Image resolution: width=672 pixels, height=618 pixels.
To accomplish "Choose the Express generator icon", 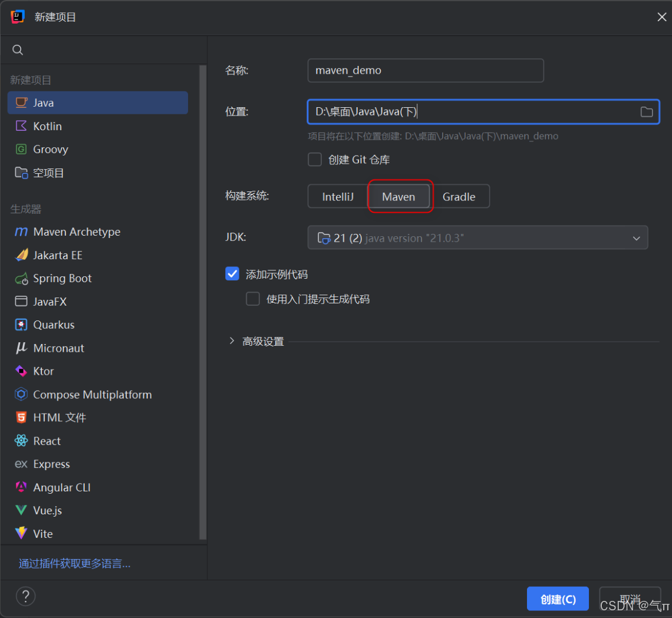I will pyautogui.click(x=21, y=464).
